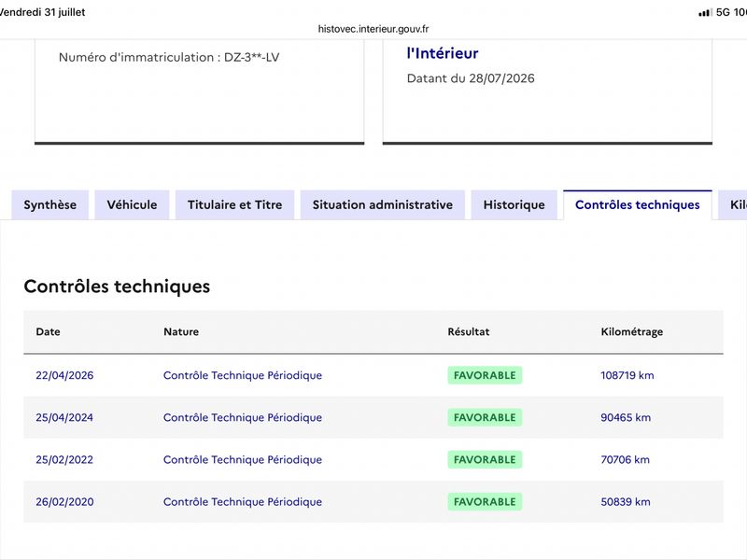The height and width of the screenshot is (560, 747).
Task: Click the FAVORABLE badge for 25/04/2024
Action: point(485,417)
